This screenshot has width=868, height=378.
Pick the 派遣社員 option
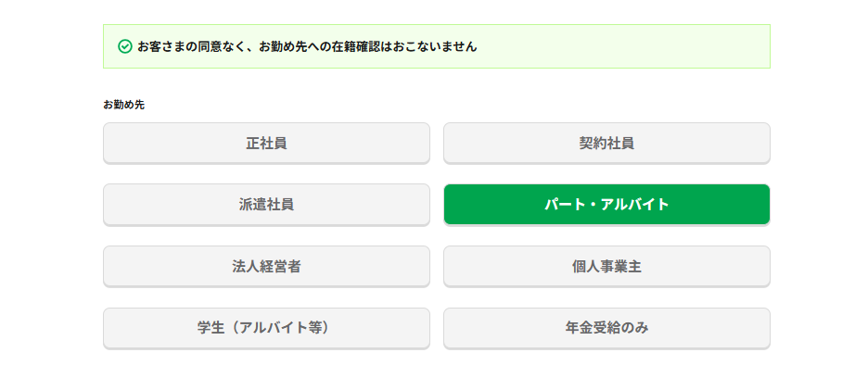pos(266,205)
